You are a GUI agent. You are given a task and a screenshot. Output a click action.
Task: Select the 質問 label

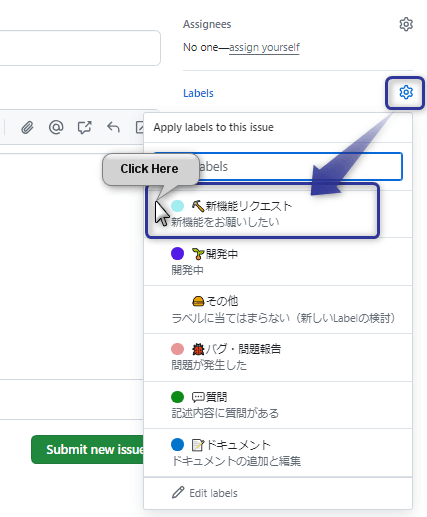coord(278,405)
